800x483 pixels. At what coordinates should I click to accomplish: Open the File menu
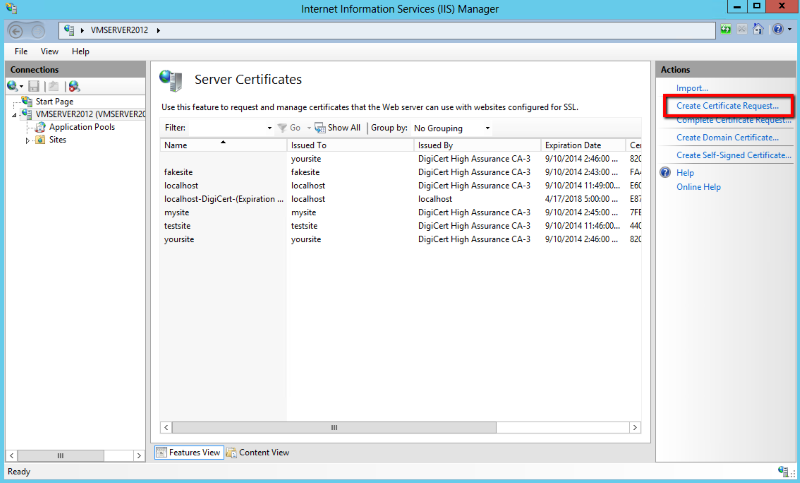pyautogui.click(x=21, y=51)
